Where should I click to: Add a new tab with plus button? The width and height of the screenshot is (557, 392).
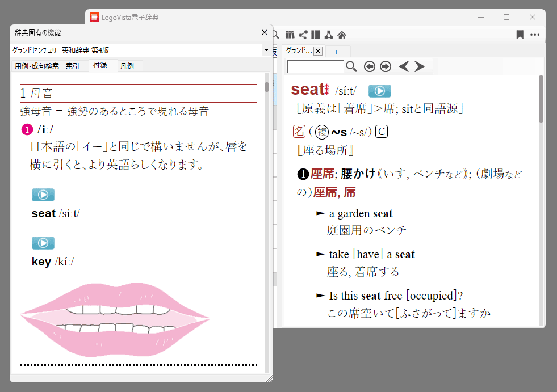coord(336,52)
